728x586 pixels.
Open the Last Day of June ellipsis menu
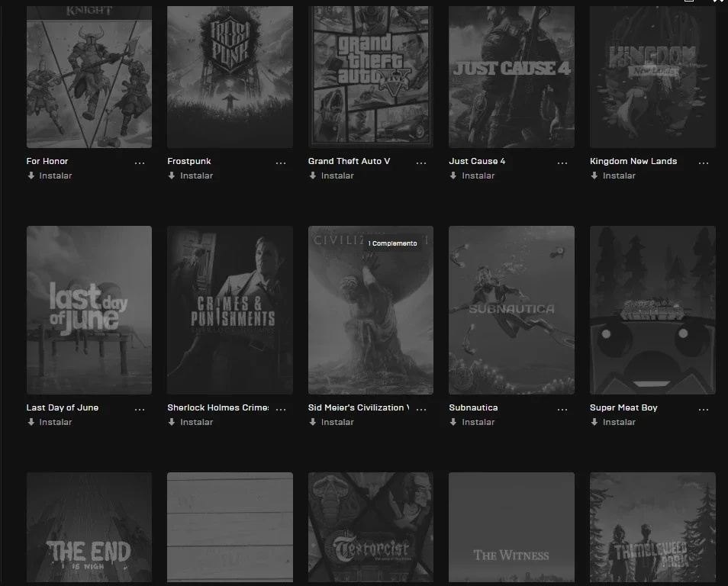pyautogui.click(x=140, y=409)
